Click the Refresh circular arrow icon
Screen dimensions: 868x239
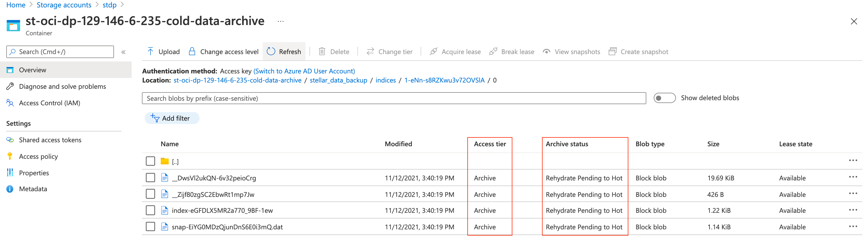pos(271,51)
